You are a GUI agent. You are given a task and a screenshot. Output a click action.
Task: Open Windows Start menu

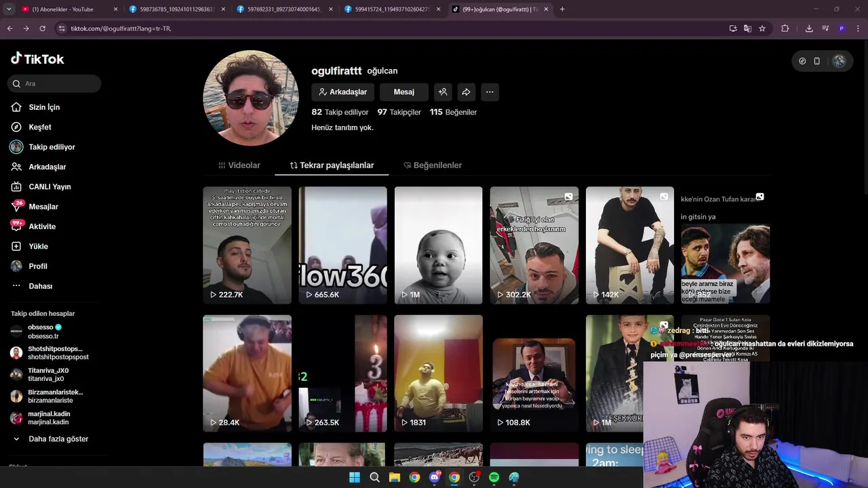[x=355, y=478]
